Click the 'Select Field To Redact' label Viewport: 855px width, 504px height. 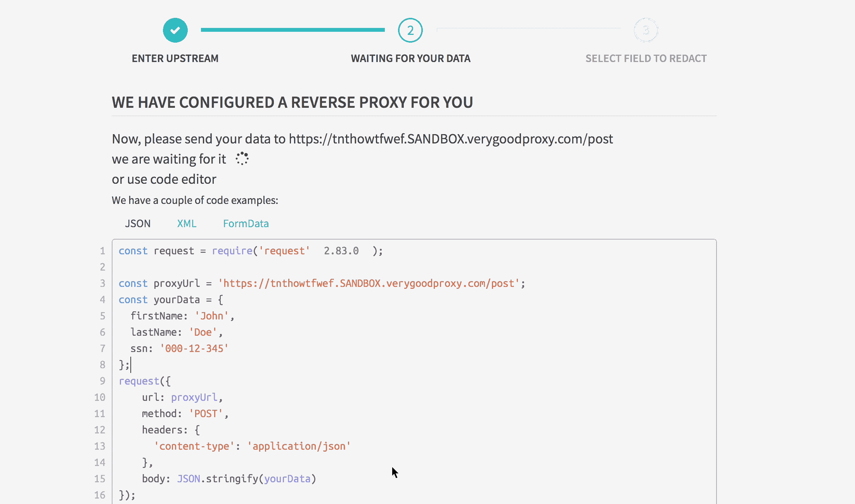(646, 59)
